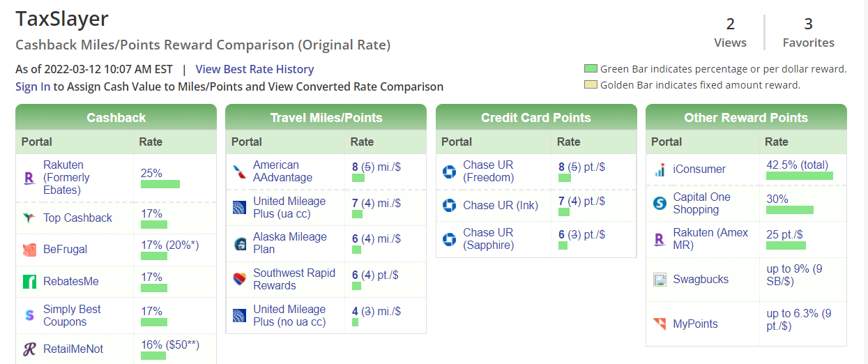Screen dimensions: 868x364
Task: Click the Swagbucks portal link
Action: point(701,280)
